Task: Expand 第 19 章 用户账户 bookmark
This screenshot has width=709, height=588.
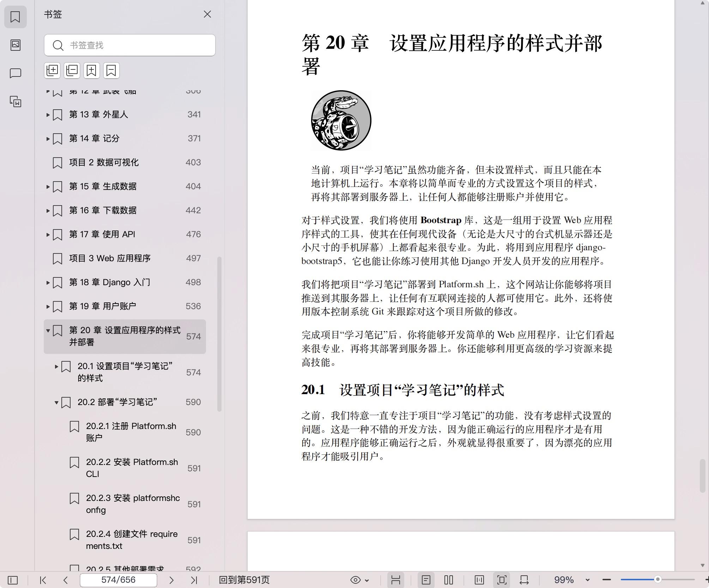Action: [x=48, y=306]
